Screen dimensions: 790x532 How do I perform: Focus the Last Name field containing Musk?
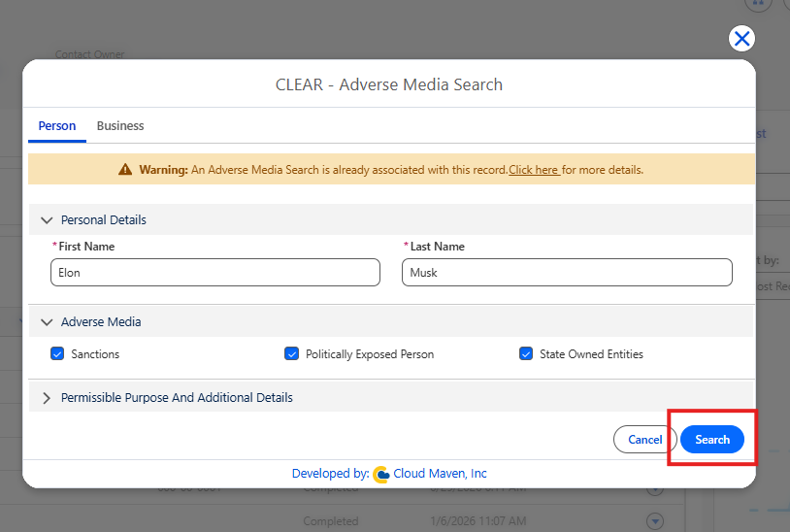pyautogui.click(x=567, y=273)
